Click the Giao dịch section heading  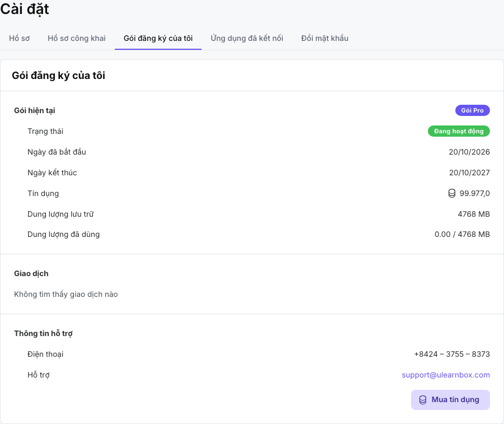click(31, 273)
